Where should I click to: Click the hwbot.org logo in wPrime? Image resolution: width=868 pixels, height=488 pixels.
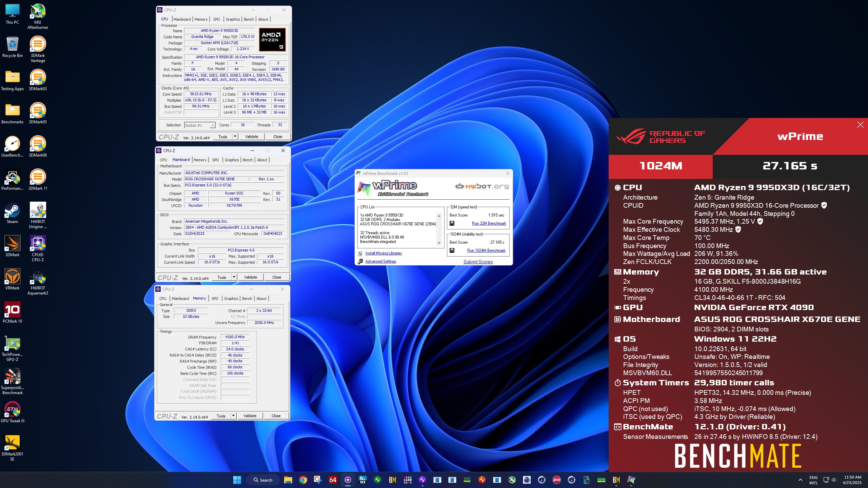coord(482,186)
